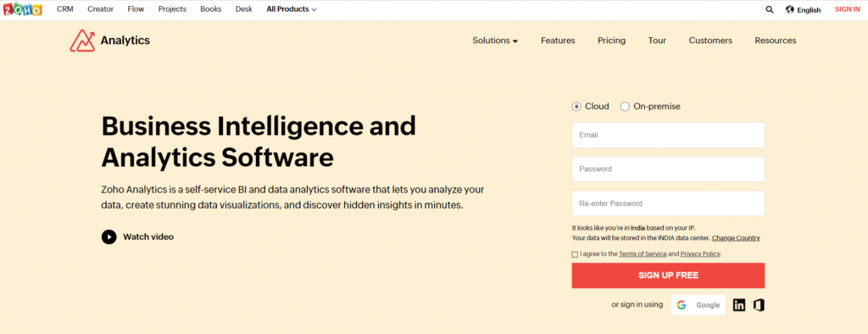The width and height of the screenshot is (868, 334).
Task: Open the Privacy Policy link
Action: [x=700, y=253]
